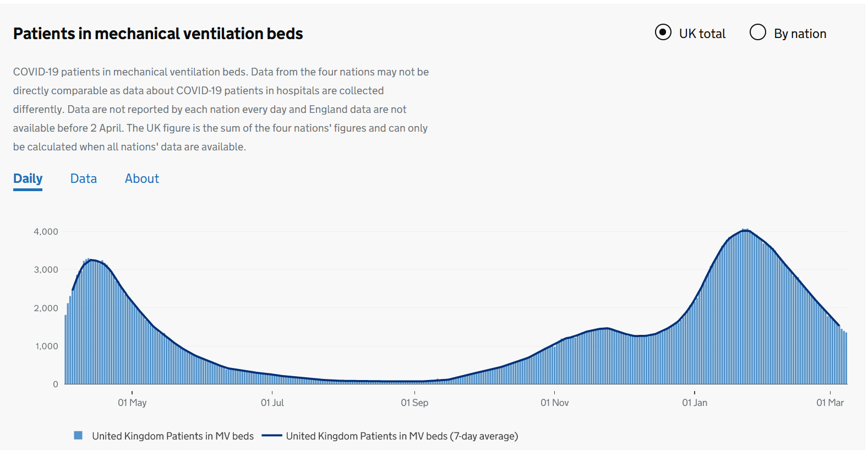Click the blue square MV beds legend icon
This screenshot has width=868, height=450.
coord(78,436)
